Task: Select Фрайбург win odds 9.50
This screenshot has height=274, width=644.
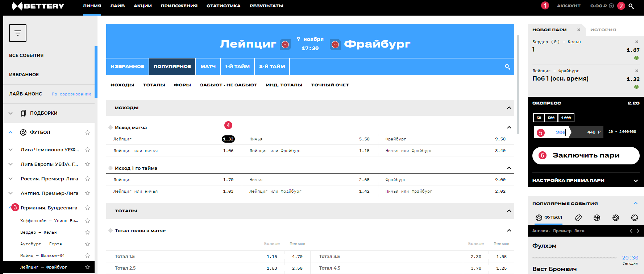Action: pos(500,139)
